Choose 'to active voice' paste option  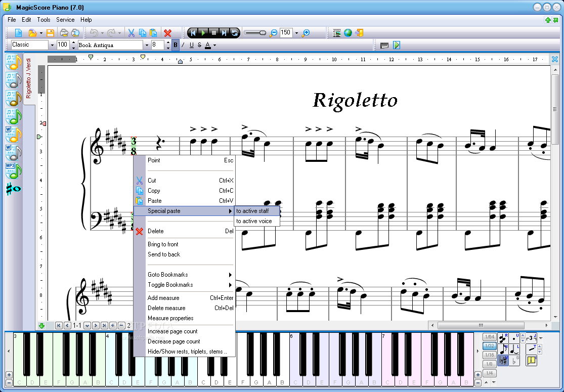[257, 221]
